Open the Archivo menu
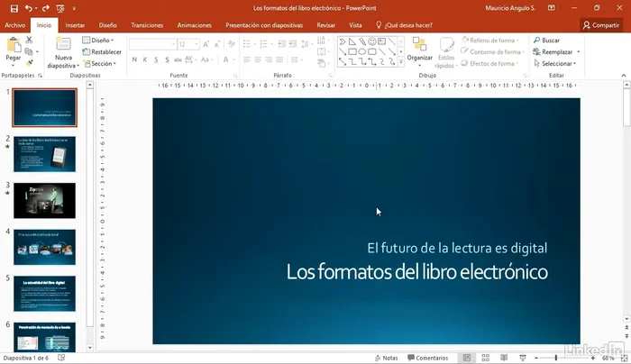The height and width of the screenshot is (364, 631). tap(15, 25)
